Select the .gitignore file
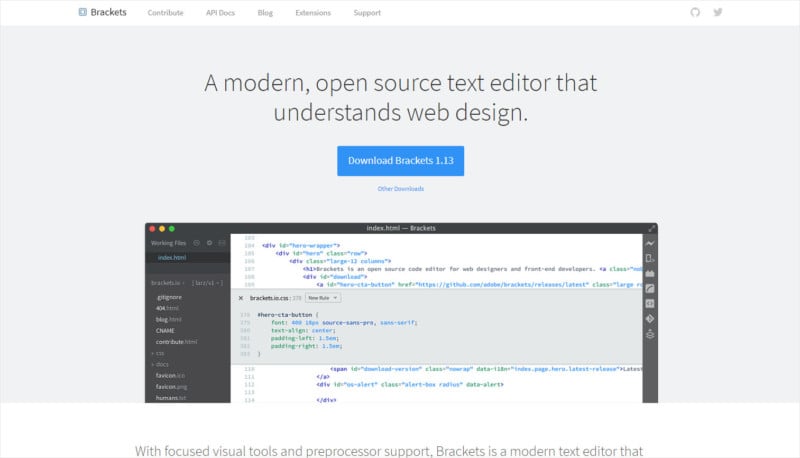The width and height of the screenshot is (800, 458). coord(169,297)
